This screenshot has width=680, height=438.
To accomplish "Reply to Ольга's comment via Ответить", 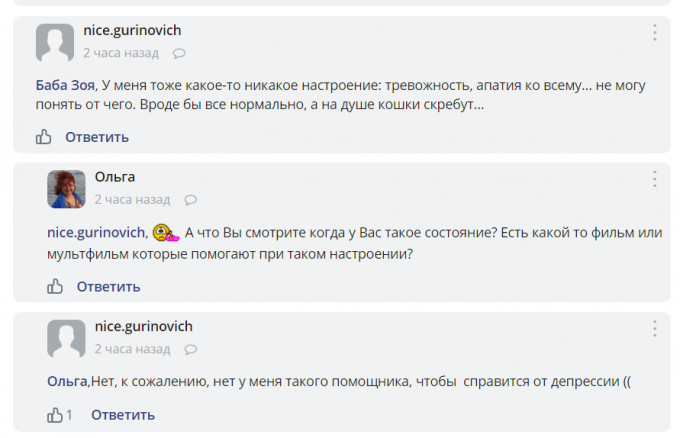I will (108, 287).
